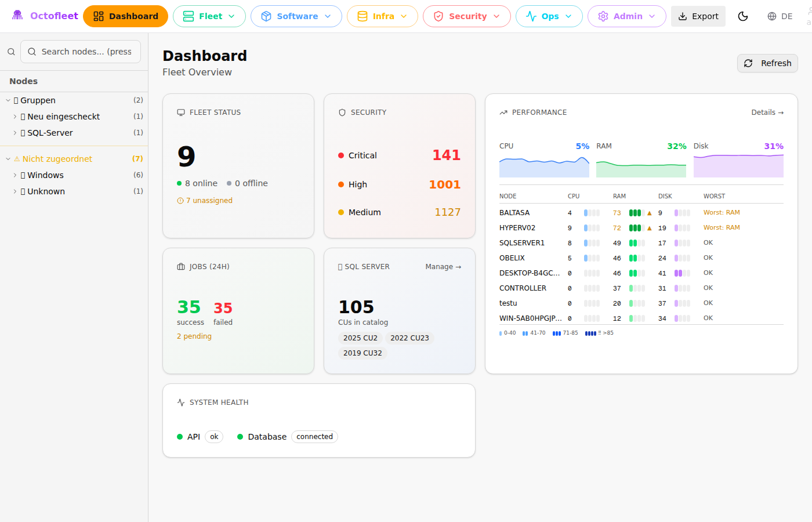Open SQL Server management via the Manage link
Image resolution: width=812 pixels, height=522 pixels.
443,266
